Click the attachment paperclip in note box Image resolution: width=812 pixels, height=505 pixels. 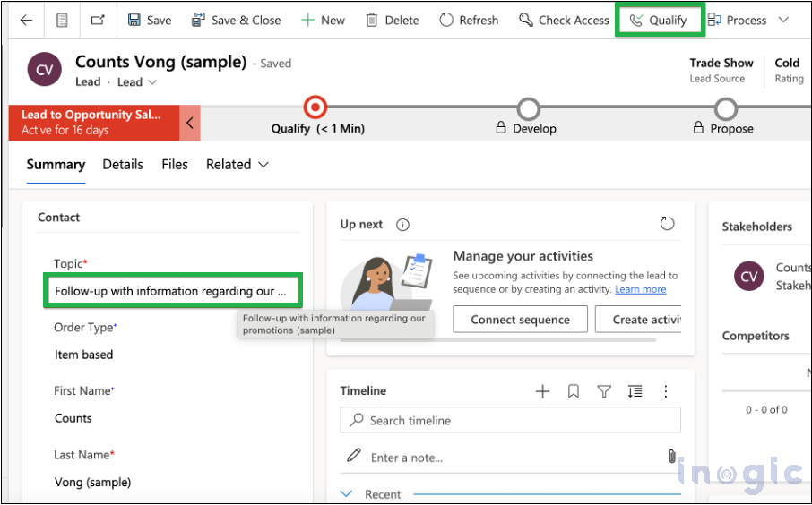click(x=671, y=457)
